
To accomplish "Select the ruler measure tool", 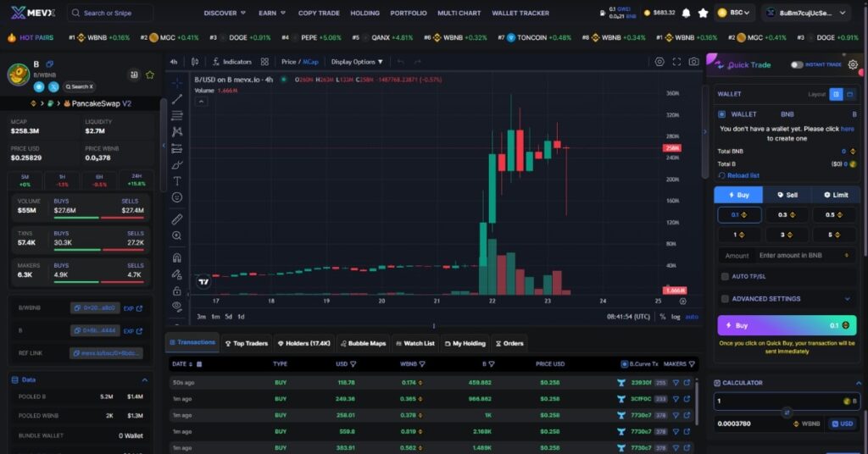I will coord(177,219).
